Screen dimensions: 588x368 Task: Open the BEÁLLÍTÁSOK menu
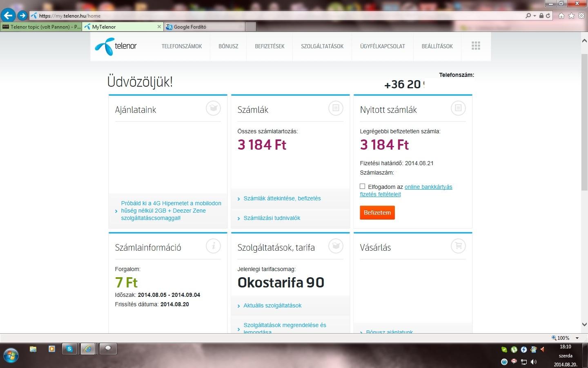tap(437, 46)
